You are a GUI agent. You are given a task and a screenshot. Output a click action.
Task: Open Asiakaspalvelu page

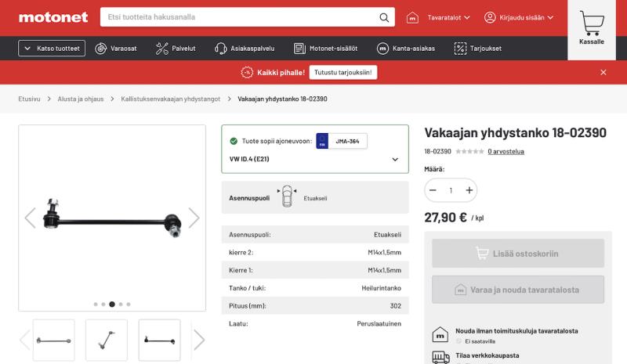[x=245, y=49]
